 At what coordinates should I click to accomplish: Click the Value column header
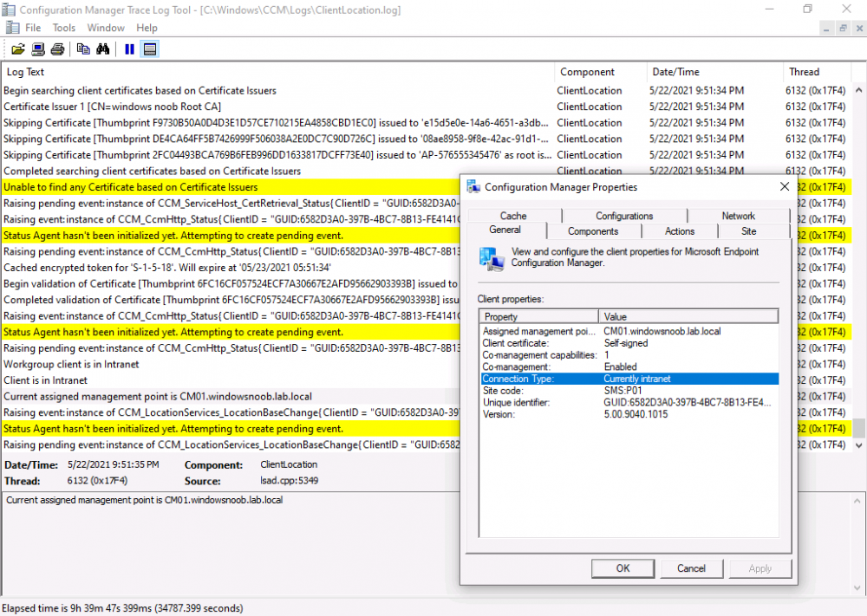point(688,316)
